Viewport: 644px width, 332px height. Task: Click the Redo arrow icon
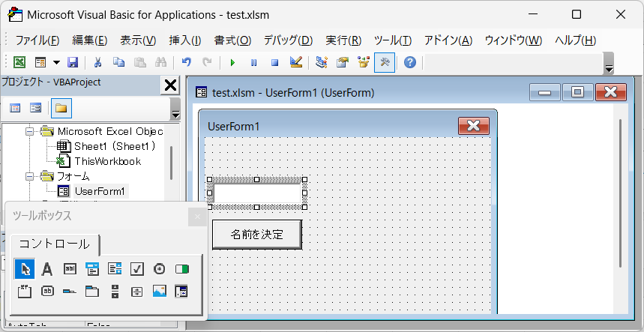pyautogui.click(x=208, y=62)
